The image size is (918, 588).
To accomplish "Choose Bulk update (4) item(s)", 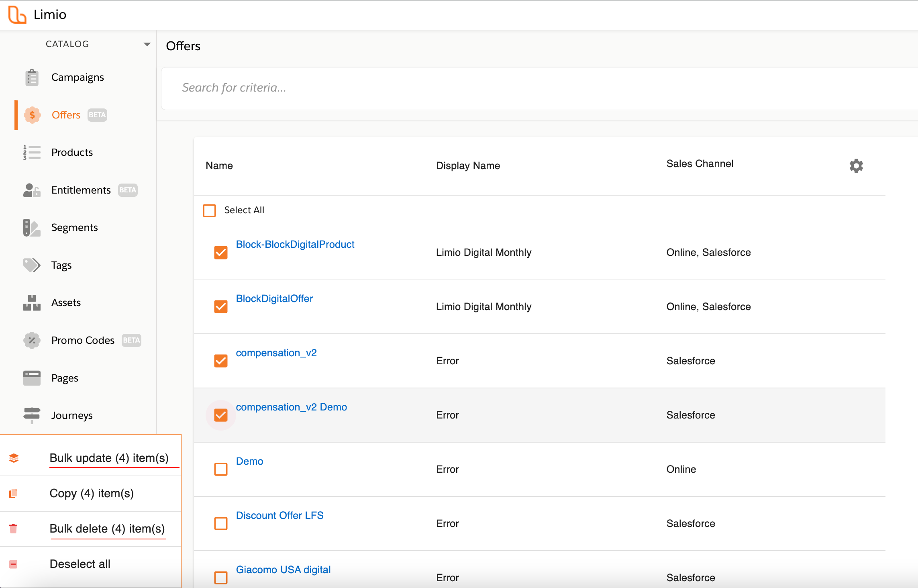I will coord(109,458).
